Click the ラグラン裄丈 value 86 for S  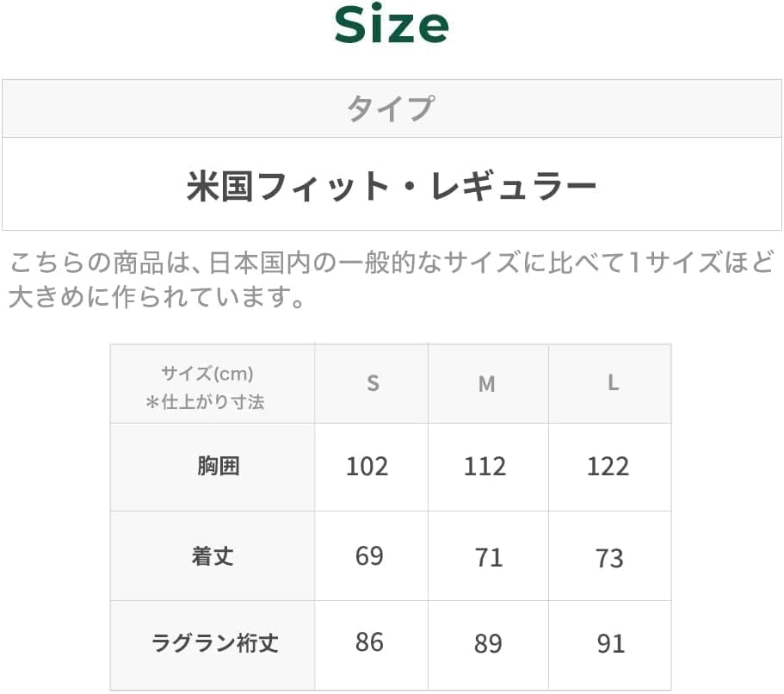[x=369, y=642]
